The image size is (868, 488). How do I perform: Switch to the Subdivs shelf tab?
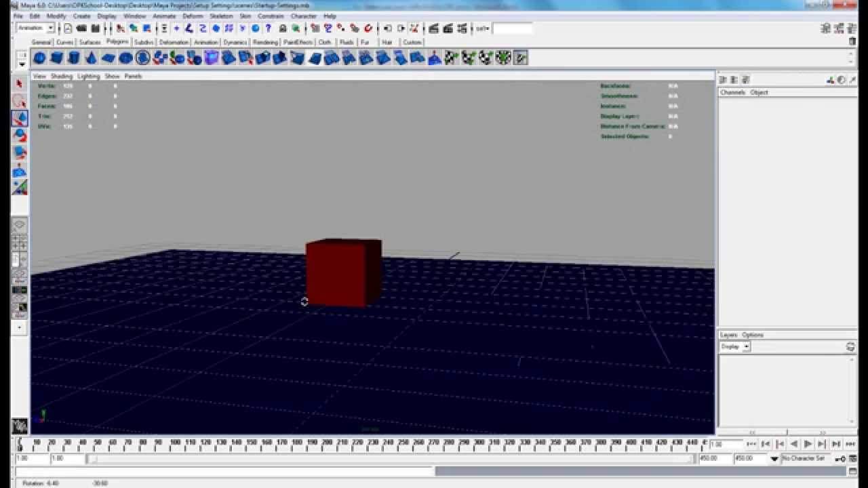[144, 42]
